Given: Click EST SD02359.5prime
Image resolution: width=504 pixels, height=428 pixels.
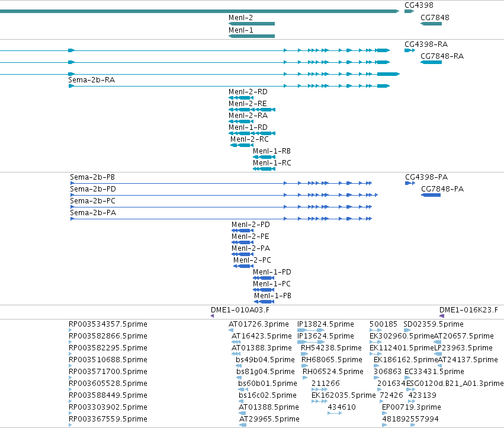Looking at the screenshot, I should tap(407, 330).
